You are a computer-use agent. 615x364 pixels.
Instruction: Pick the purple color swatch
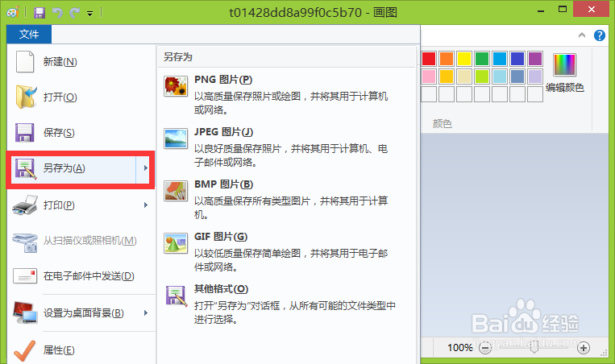[535, 59]
